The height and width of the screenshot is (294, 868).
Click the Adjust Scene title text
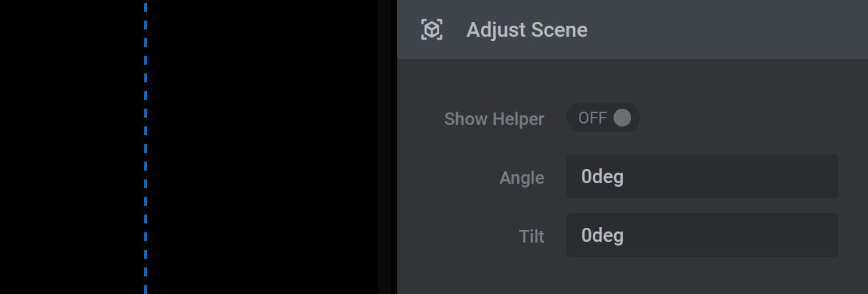click(x=527, y=30)
